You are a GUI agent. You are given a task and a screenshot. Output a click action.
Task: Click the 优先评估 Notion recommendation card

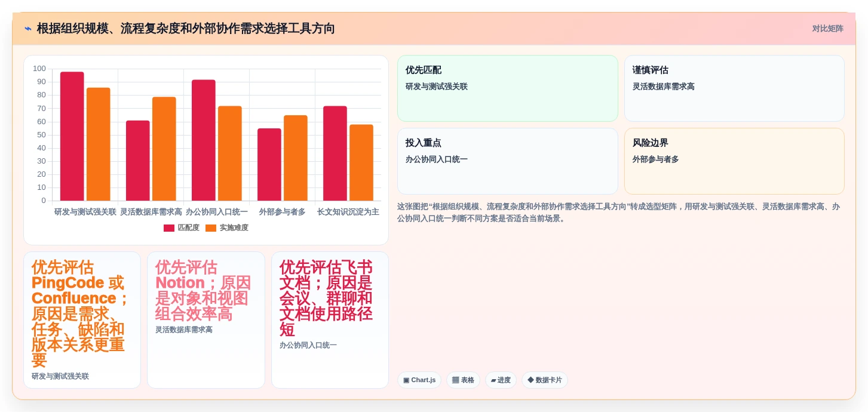tap(206, 320)
